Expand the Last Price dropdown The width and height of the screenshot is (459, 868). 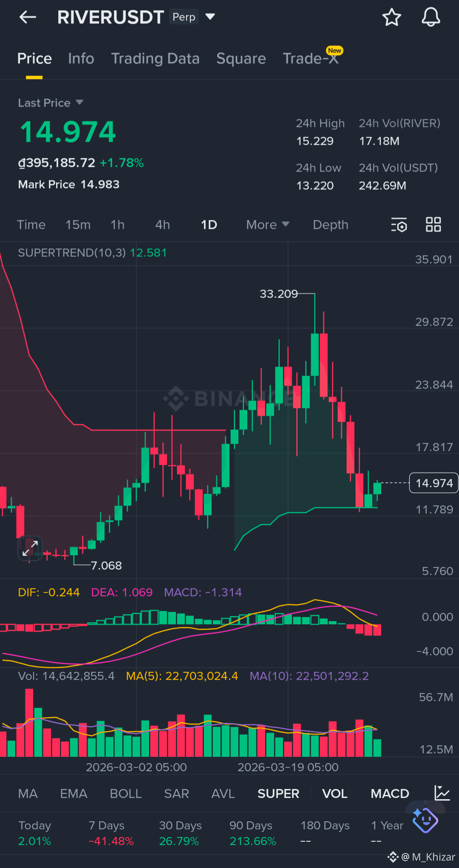click(x=79, y=102)
